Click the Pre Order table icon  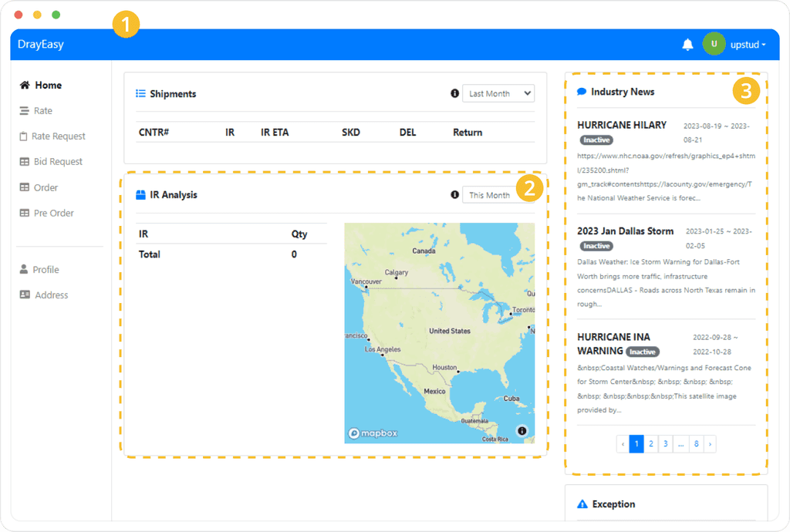pos(24,213)
